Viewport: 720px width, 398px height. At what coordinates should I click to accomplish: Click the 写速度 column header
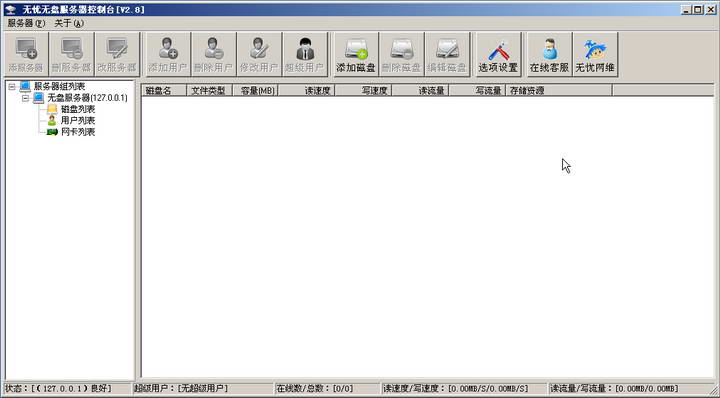tap(363, 90)
